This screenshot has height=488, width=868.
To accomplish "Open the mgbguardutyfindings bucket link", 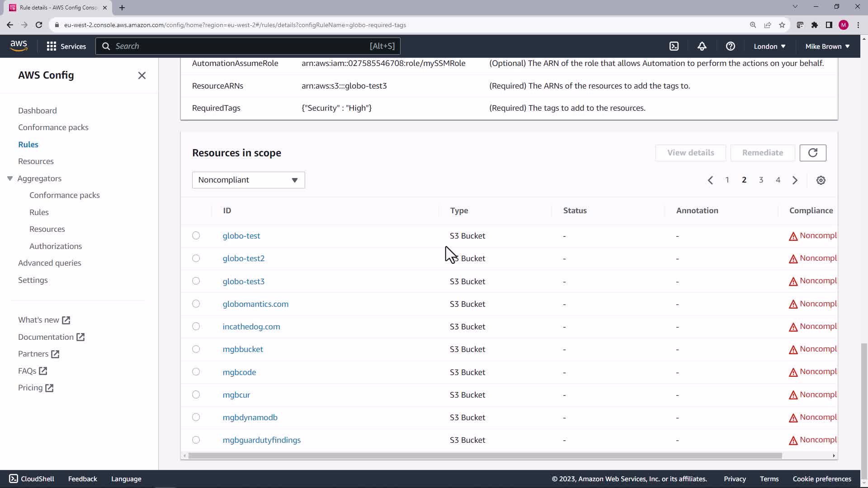I will (261, 440).
